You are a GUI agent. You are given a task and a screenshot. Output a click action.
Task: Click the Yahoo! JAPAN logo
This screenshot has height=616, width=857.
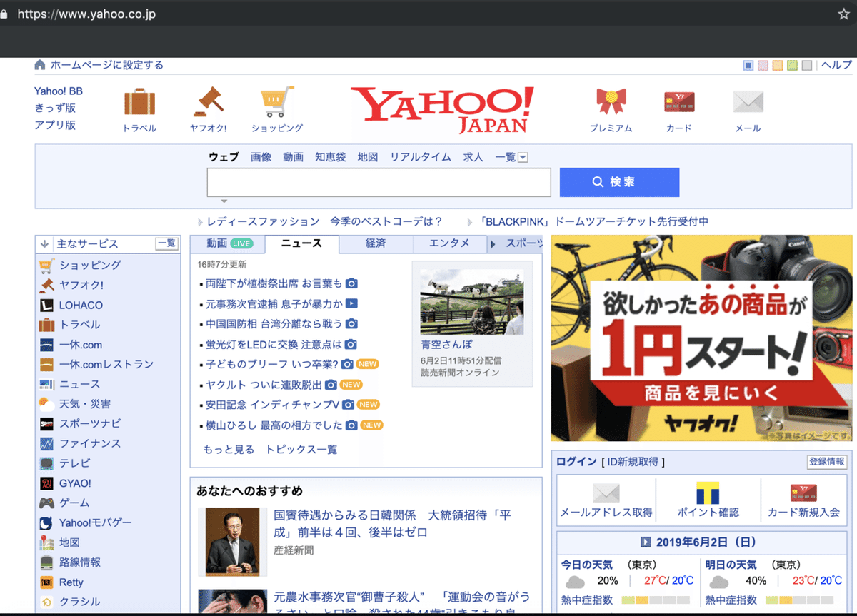point(442,109)
